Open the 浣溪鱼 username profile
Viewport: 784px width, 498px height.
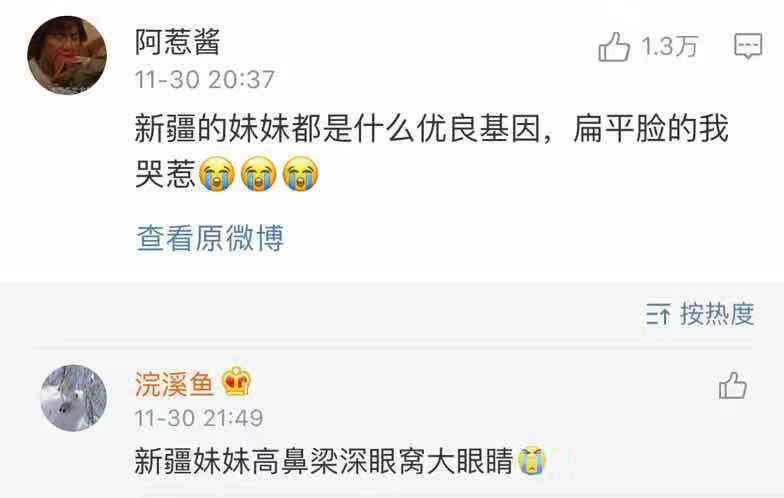(x=174, y=384)
